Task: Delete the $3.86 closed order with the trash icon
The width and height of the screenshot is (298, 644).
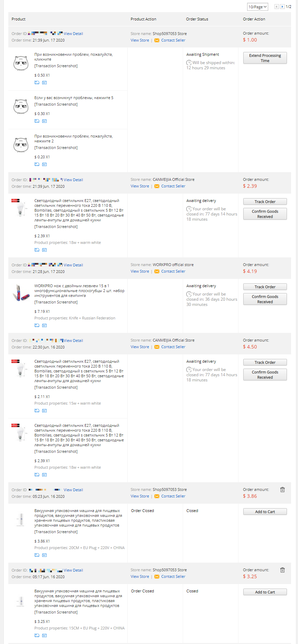Action: pos(282,489)
